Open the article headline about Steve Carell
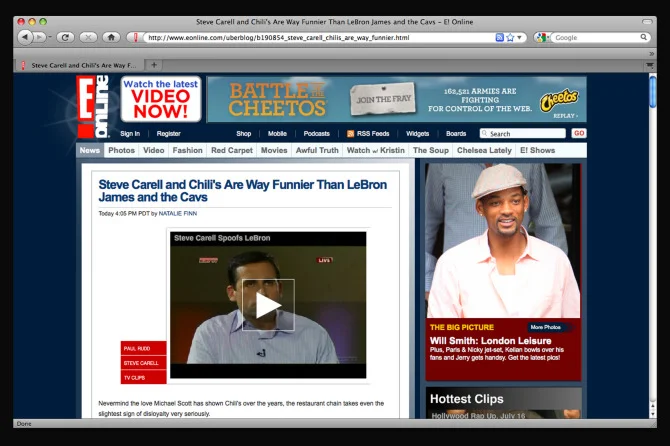The height and width of the screenshot is (446, 670). (x=243, y=191)
